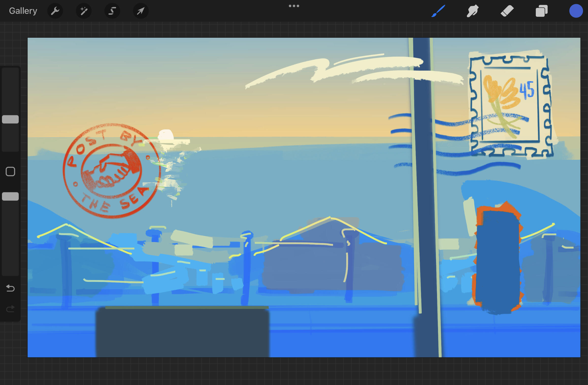Image resolution: width=588 pixels, height=385 pixels.
Task: Click the three-dot menu at top center
Action: click(294, 6)
